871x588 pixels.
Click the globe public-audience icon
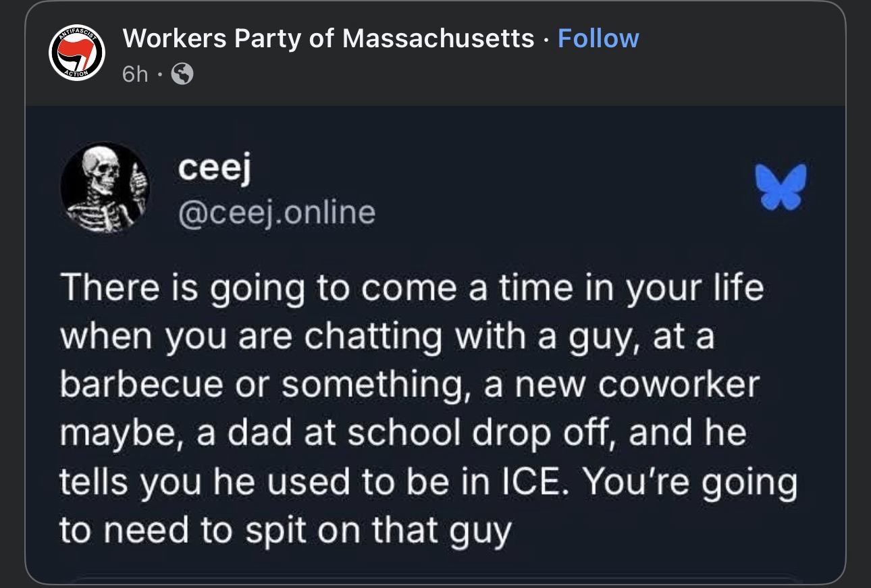click(x=182, y=74)
